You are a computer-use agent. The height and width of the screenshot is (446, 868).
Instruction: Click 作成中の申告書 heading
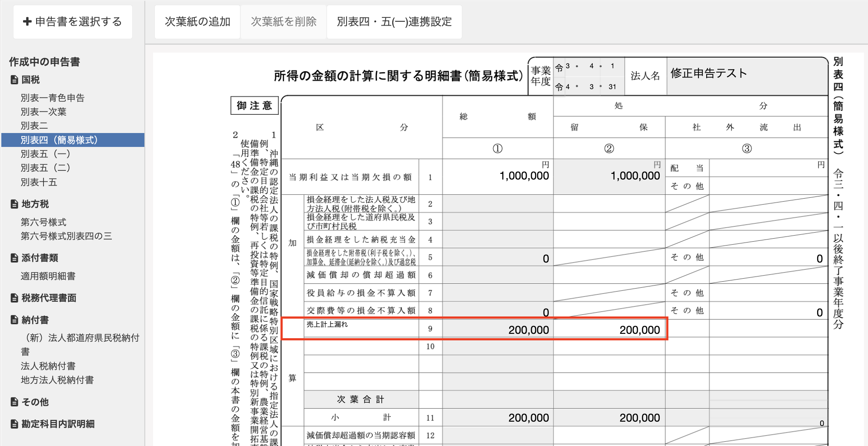point(44,62)
